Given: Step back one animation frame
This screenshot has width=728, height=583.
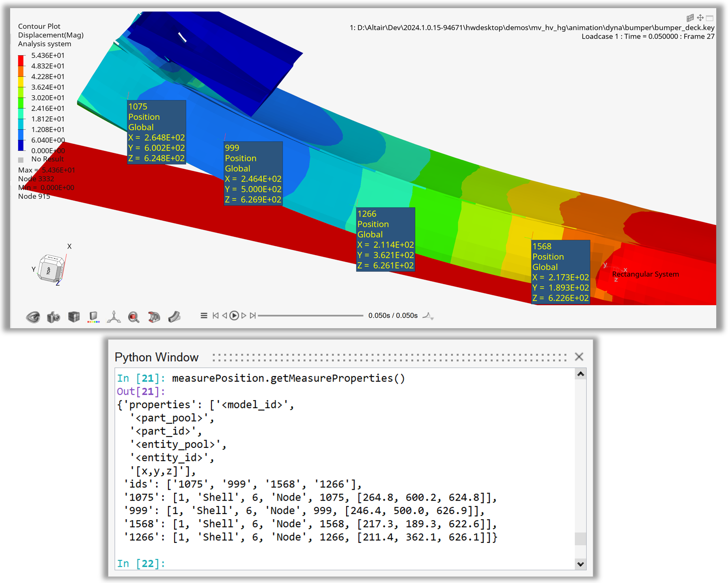Looking at the screenshot, I should tap(224, 315).
